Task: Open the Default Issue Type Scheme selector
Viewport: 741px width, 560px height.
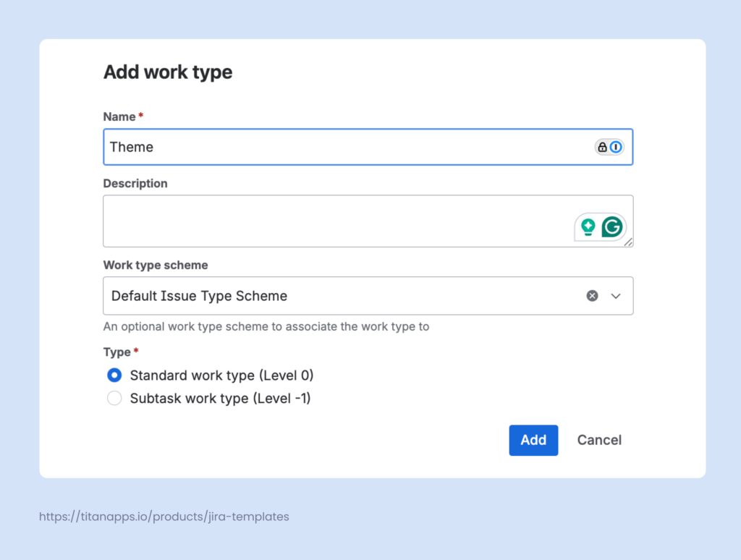Action: coord(326,295)
